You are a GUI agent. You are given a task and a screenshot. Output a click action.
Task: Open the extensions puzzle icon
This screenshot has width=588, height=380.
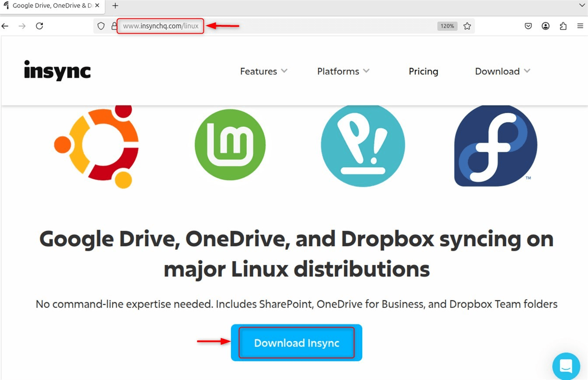tap(563, 26)
